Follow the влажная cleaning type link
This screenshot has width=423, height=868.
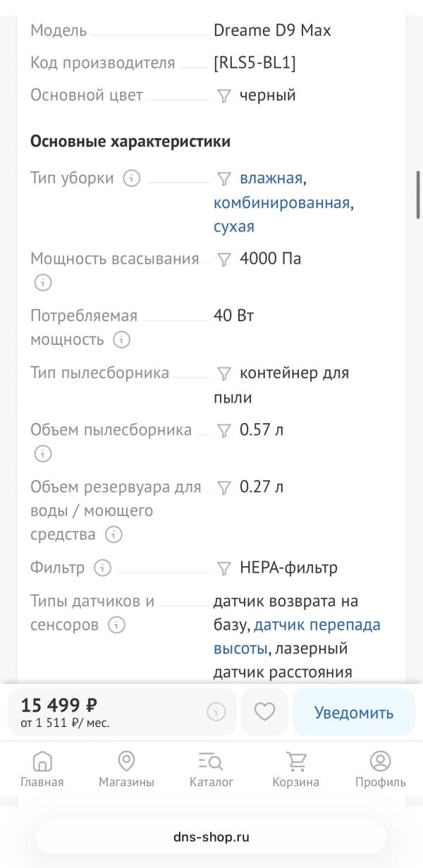coord(271,178)
